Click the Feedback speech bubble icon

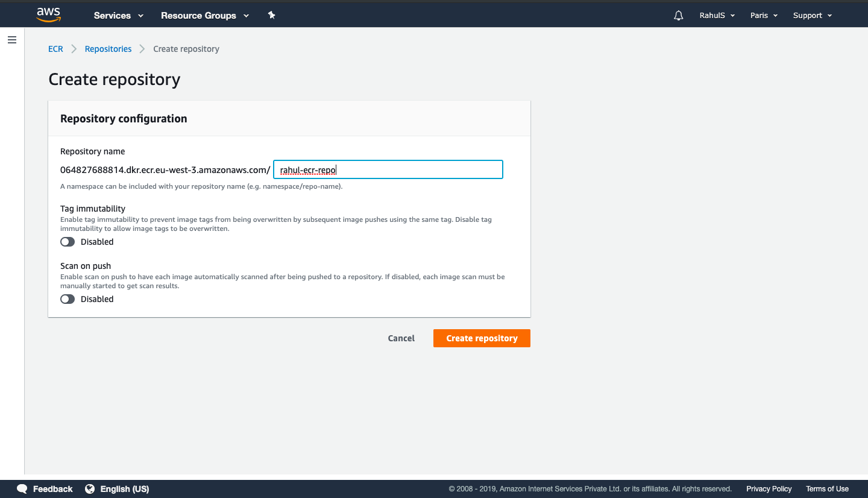(22, 489)
